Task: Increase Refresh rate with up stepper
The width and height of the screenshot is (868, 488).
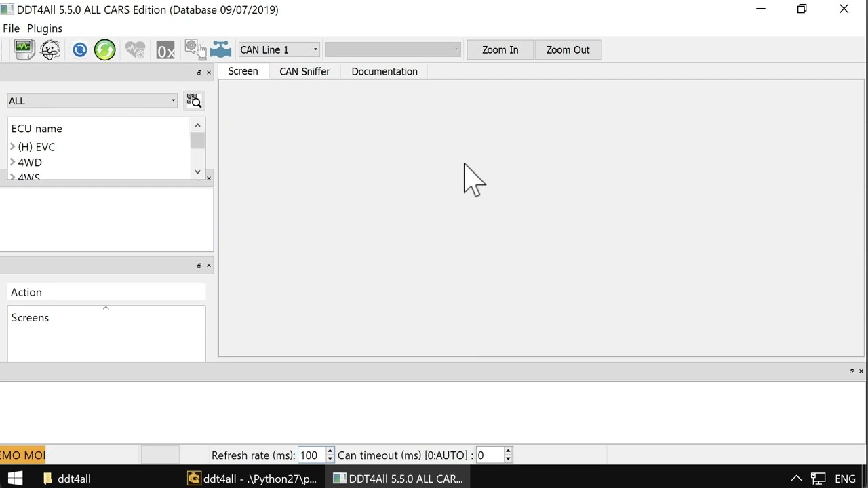Action: point(330,451)
